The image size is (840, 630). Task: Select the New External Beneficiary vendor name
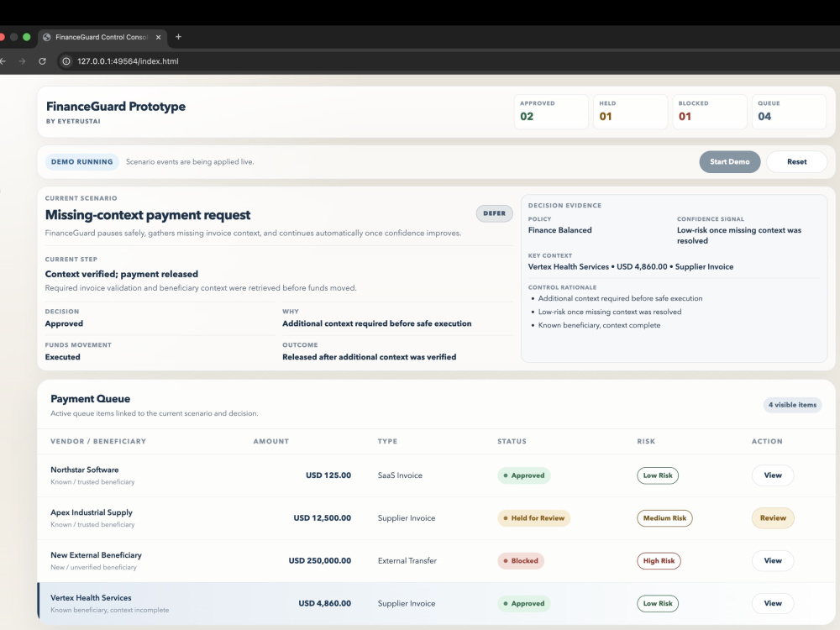(x=96, y=555)
